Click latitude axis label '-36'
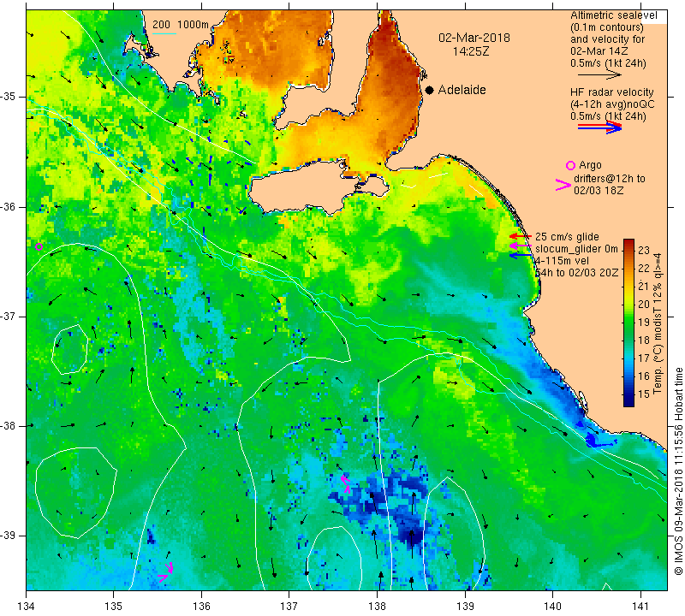The width and height of the screenshot is (685, 616). (x=9, y=206)
